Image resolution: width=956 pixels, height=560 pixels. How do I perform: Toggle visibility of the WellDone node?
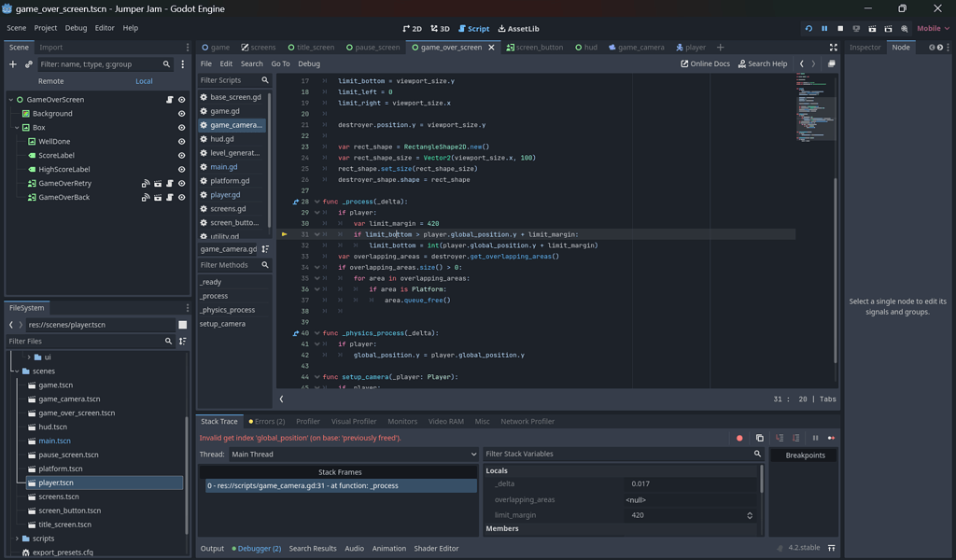(x=181, y=142)
